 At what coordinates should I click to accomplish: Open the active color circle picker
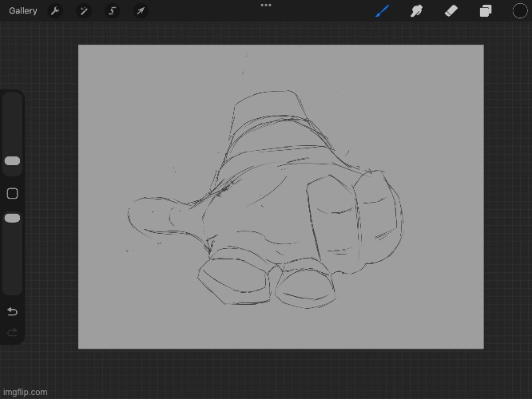[x=519, y=11]
